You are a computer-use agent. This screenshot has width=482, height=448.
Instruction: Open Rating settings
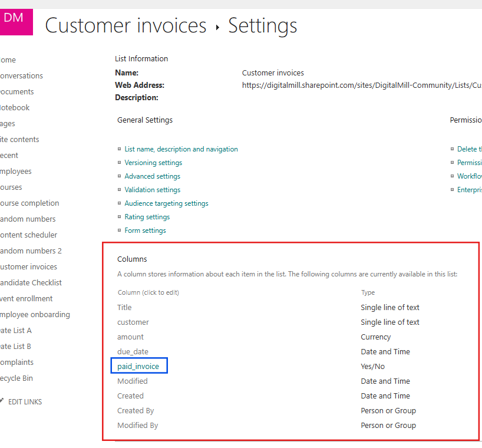click(x=147, y=216)
